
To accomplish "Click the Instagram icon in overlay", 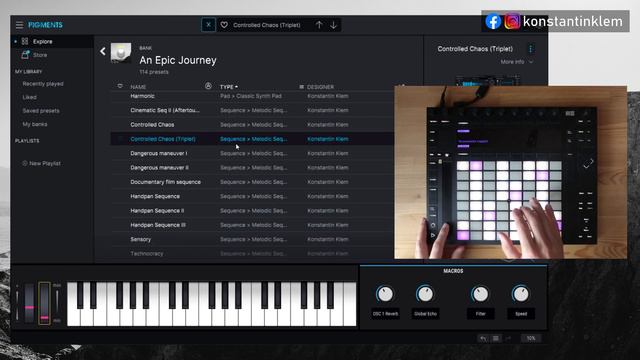I will (x=512, y=21).
